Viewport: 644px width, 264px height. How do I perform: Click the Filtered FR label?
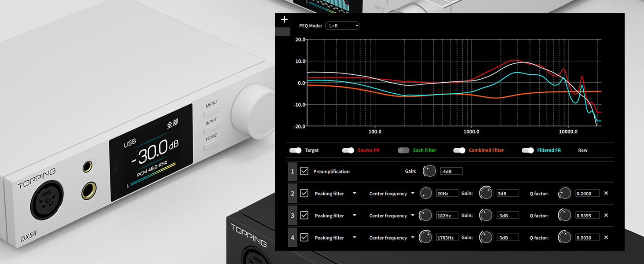(549, 150)
